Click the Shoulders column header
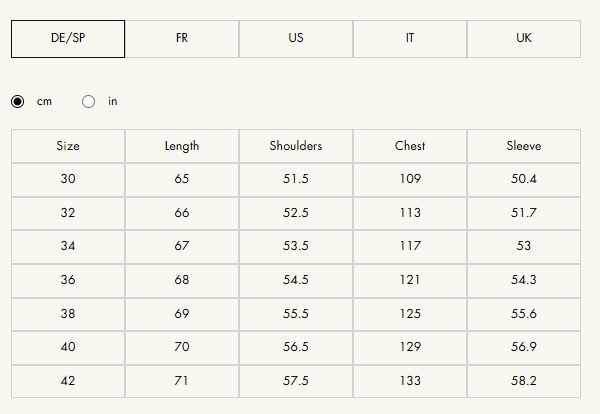Viewport: 600px width, 414px height. coord(296,146)
